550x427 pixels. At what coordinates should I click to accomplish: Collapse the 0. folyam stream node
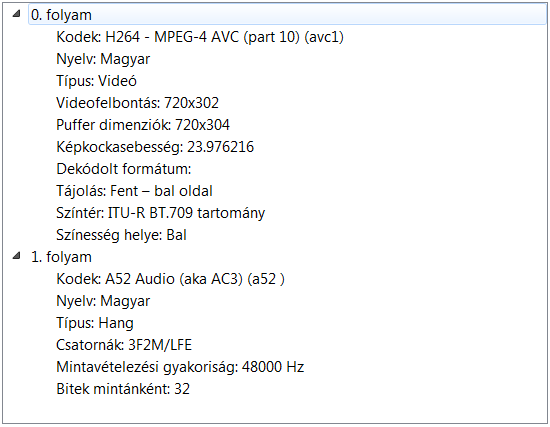(16, 14)
